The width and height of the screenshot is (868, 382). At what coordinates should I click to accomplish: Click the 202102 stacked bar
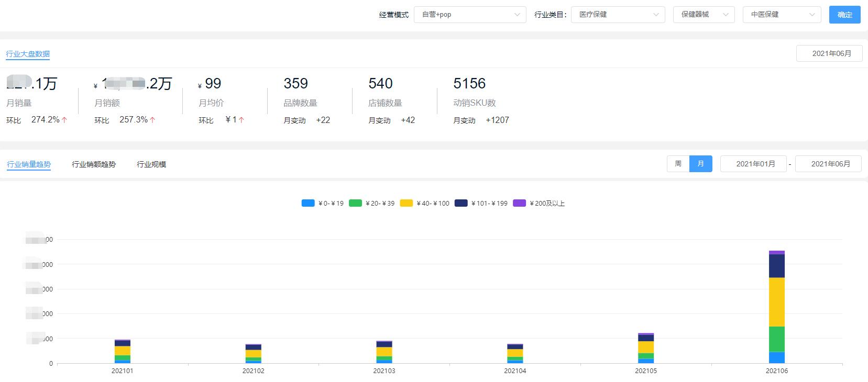pos(254,354)
